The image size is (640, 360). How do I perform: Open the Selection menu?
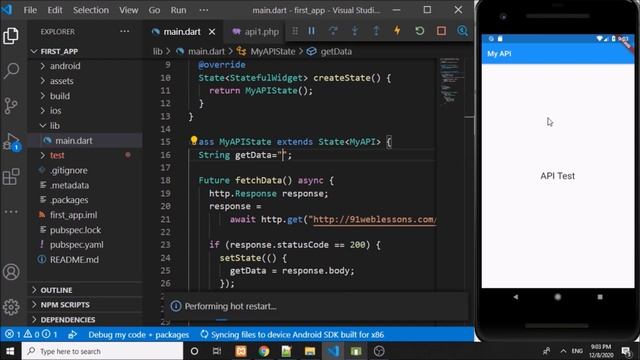91,10
